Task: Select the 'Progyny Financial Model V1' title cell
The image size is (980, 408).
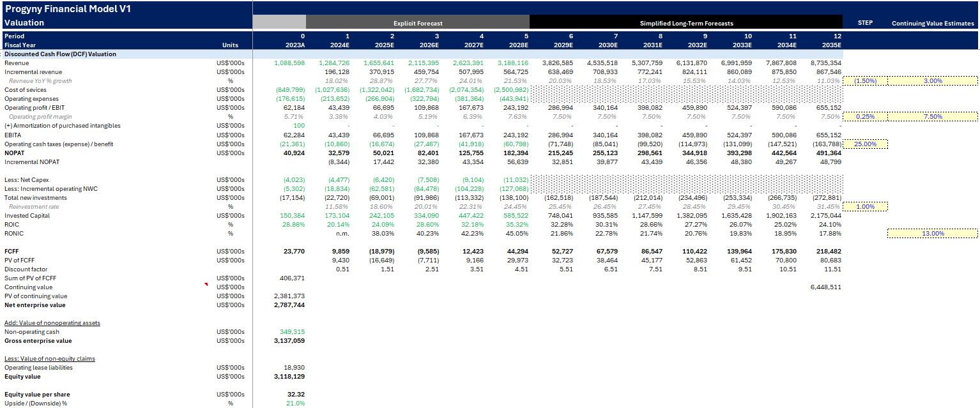Action: pos(67,9)
